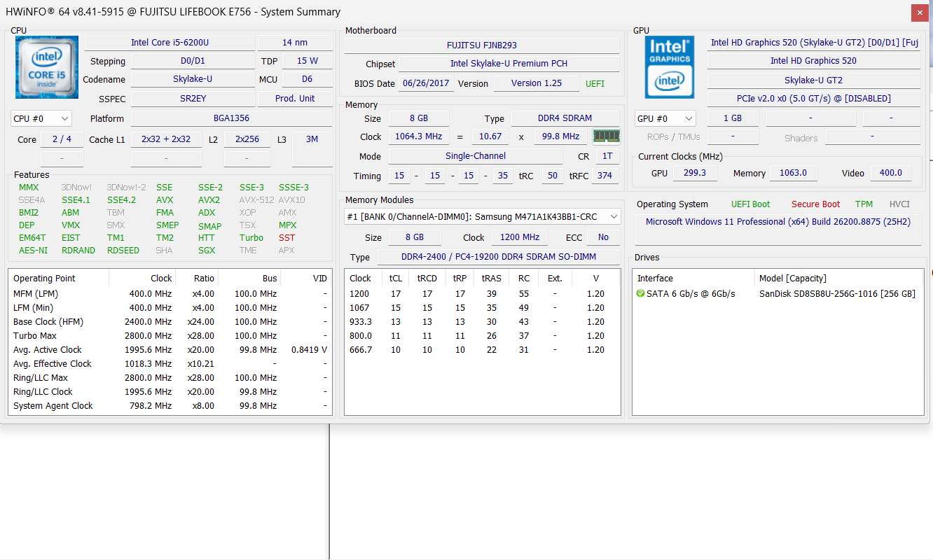Open the CPU #0 selector dropdown
Viewport: 933px width, 560px height.
pos(41,118)
